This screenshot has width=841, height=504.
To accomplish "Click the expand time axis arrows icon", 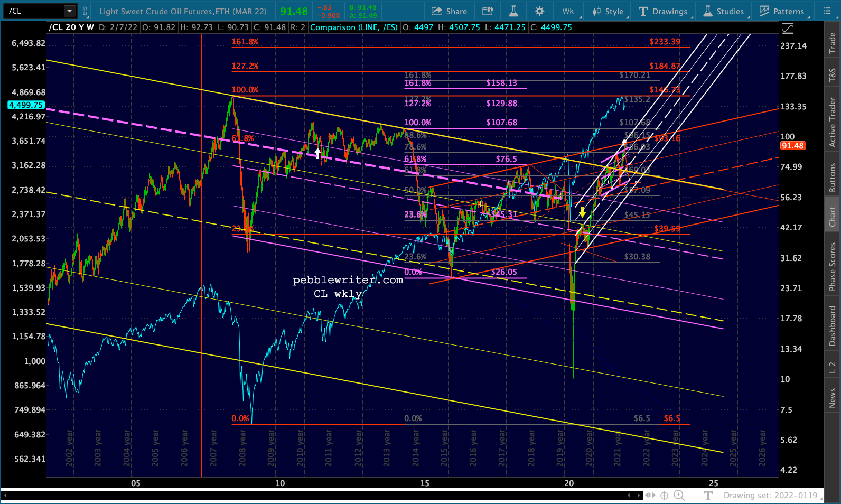I will pyautogui.click(x=650, y=496).
